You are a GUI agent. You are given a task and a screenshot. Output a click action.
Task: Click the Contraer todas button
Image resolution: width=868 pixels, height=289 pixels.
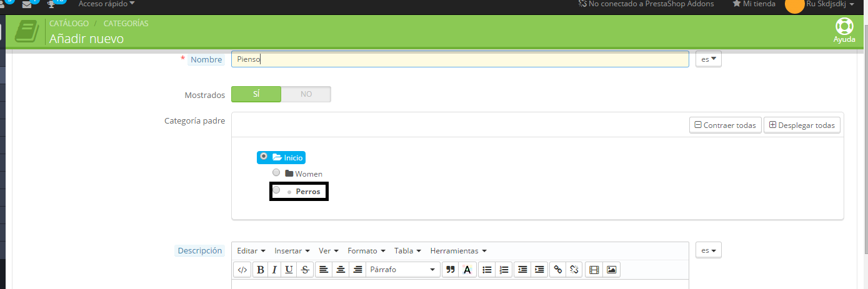pos(725,125)
